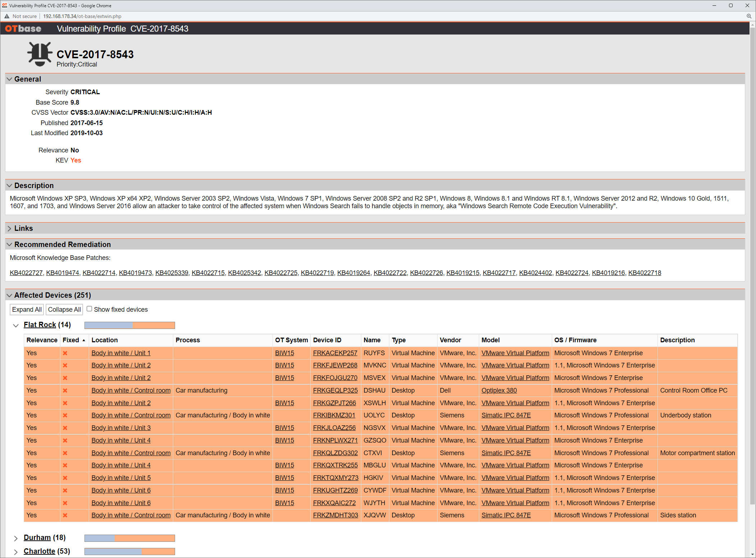Image resolution: width=756 pixels, height=558 pixels.
Task: Open the Durham location link
Action: tap(37, 538)
